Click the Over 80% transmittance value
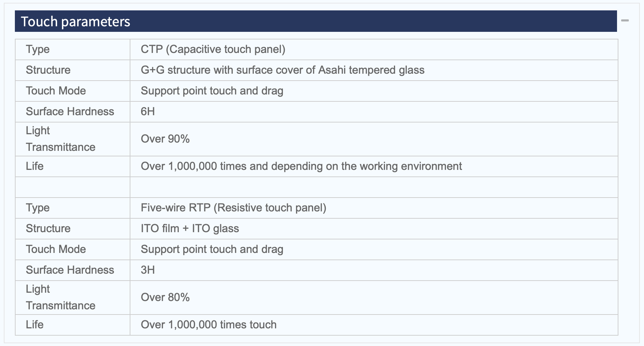Viewport: 644px width, 346px height. click(165, 298)
